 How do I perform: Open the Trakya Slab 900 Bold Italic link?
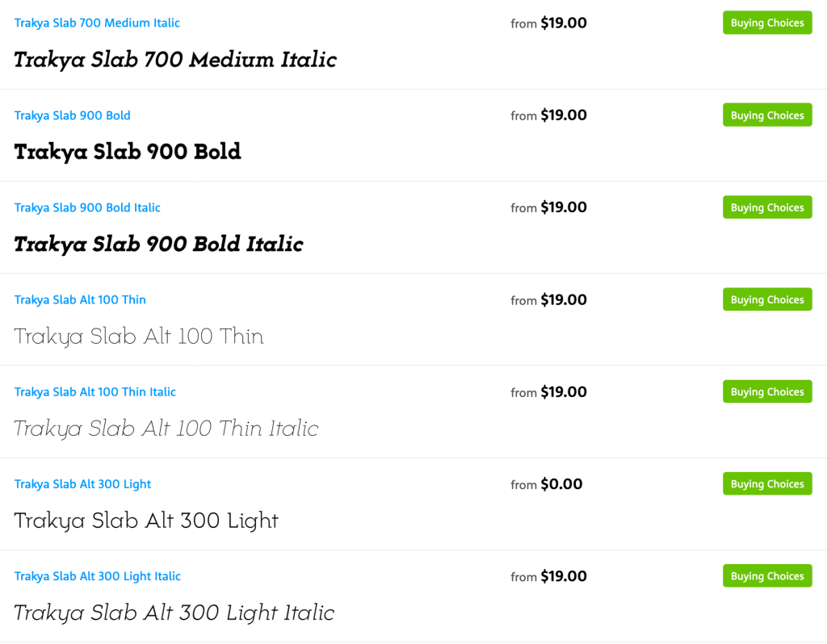pos(87,207)
